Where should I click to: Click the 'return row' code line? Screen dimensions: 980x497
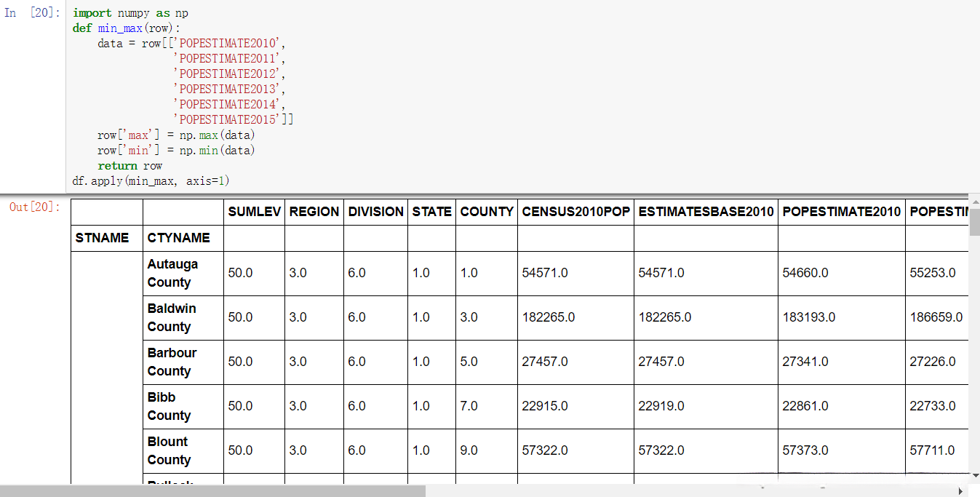point(130,166)
